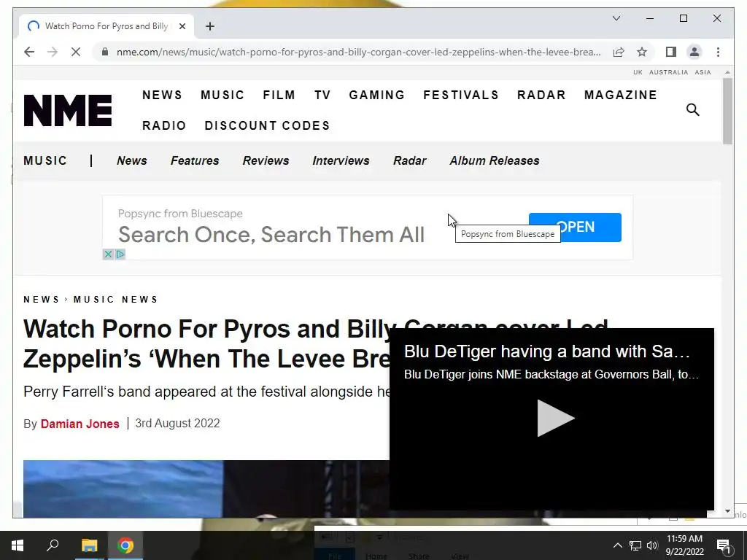747x560 pixels.
Task: Expand the tab search chevron
Action: coord(616,18)
